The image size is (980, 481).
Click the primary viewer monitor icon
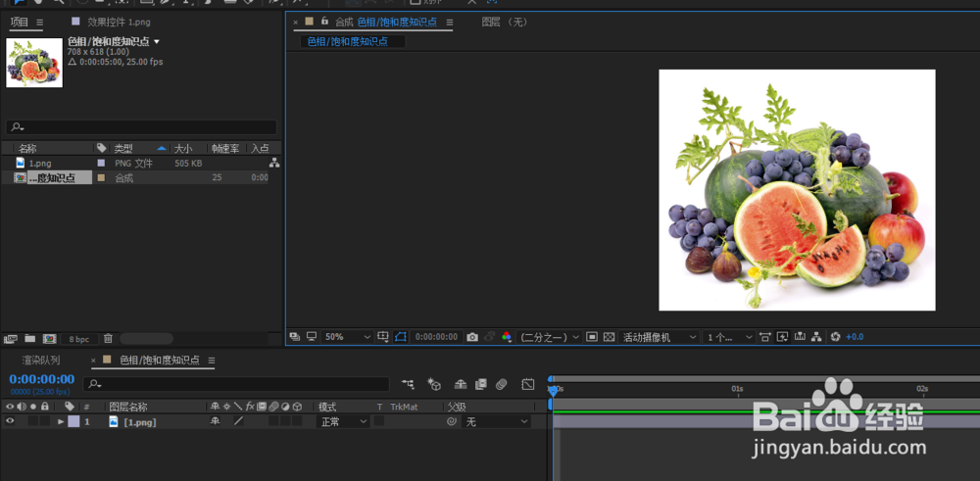tap(312, 337)
